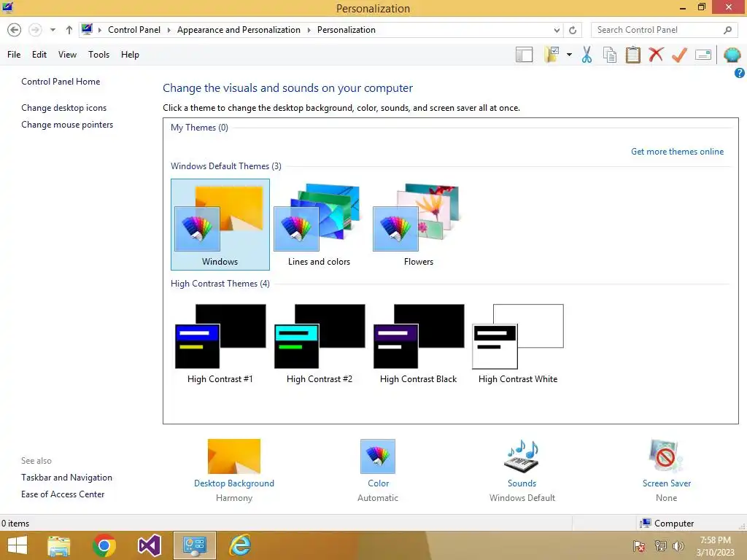Click the Properties toolbar icon
The image size is (747, 560).
click(703, 55)
